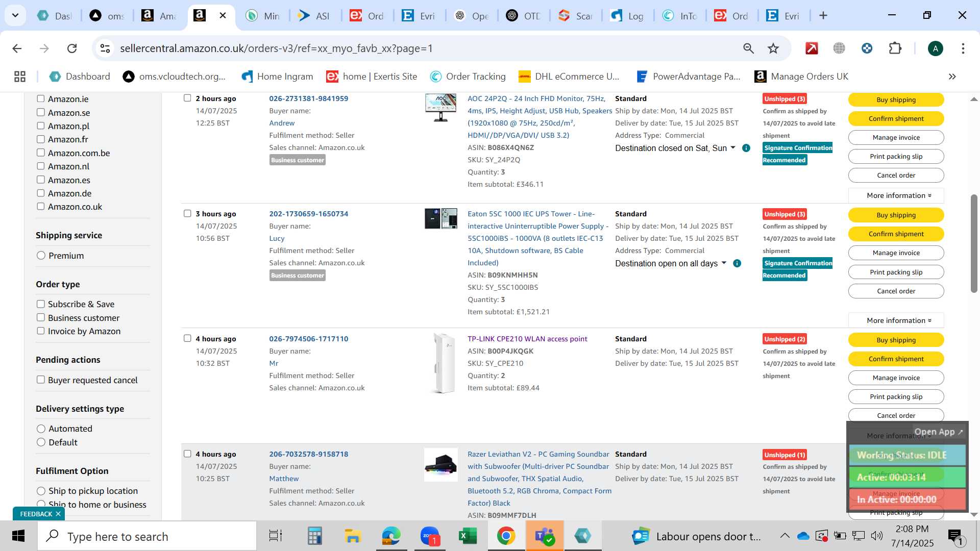The width and height of the screenshot is (980, 551).
Task: Tick the Amazon.ie marketplace checkbox
Action: (x=41, y=99)
